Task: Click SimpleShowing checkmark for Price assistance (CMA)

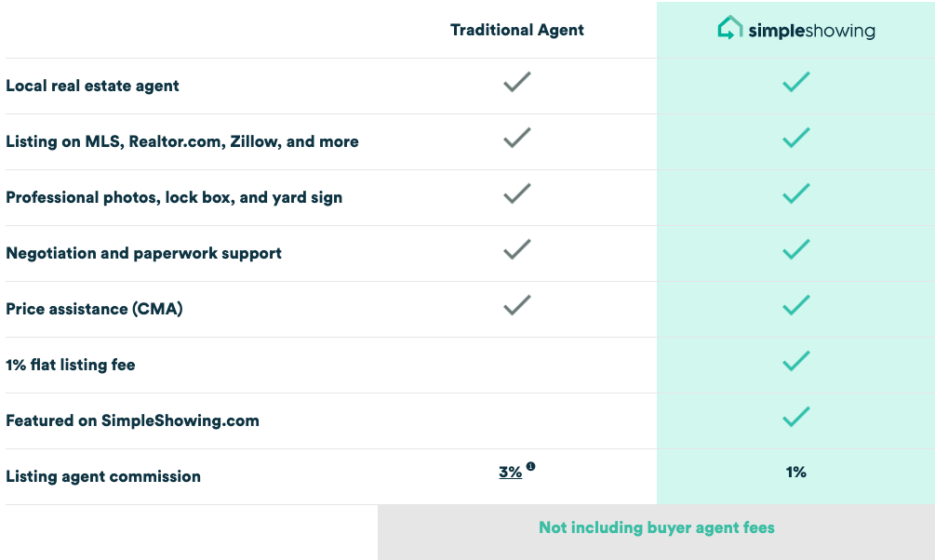Action: 795,305
